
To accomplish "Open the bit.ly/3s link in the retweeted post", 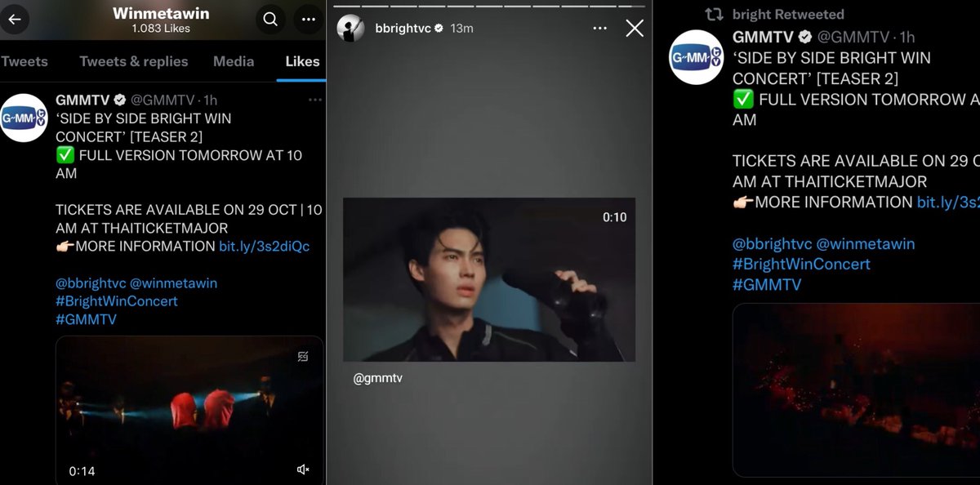I will [x=947, y=202].
